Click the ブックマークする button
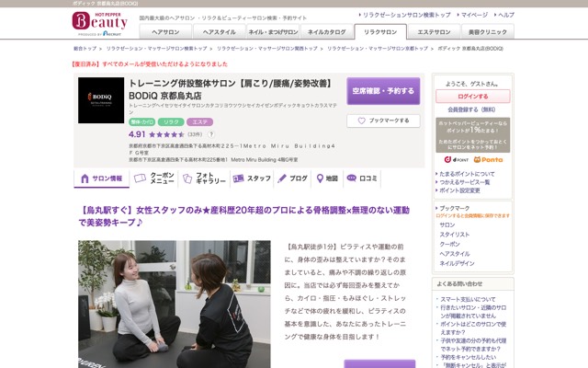The height and width of the screenshot is (368, 588). 383,121
